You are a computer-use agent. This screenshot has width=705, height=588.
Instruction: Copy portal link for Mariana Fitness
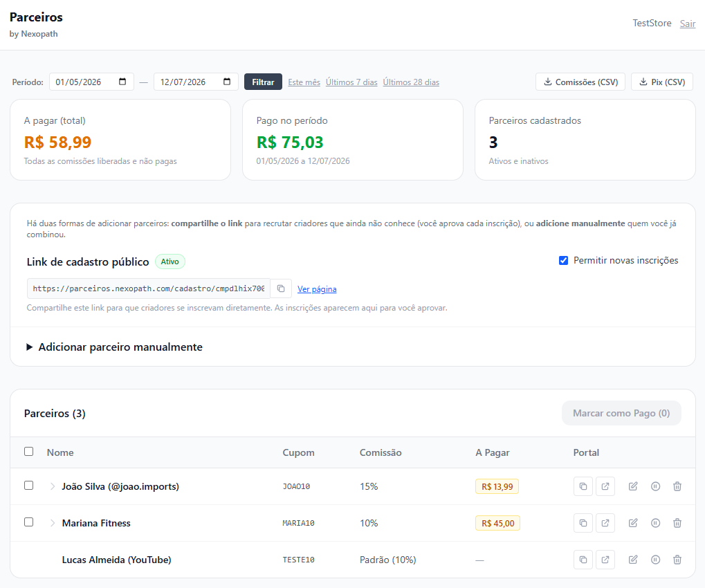click(x=583, y=523)
